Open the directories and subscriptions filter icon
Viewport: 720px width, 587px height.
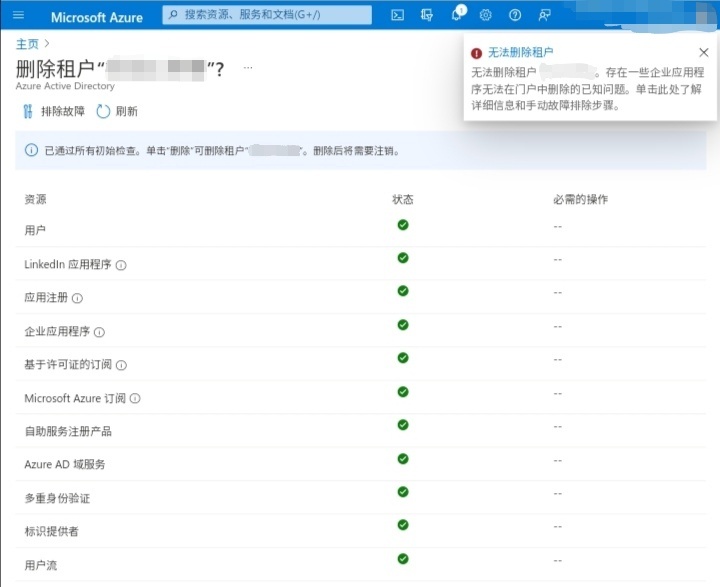tap(427, 15)
